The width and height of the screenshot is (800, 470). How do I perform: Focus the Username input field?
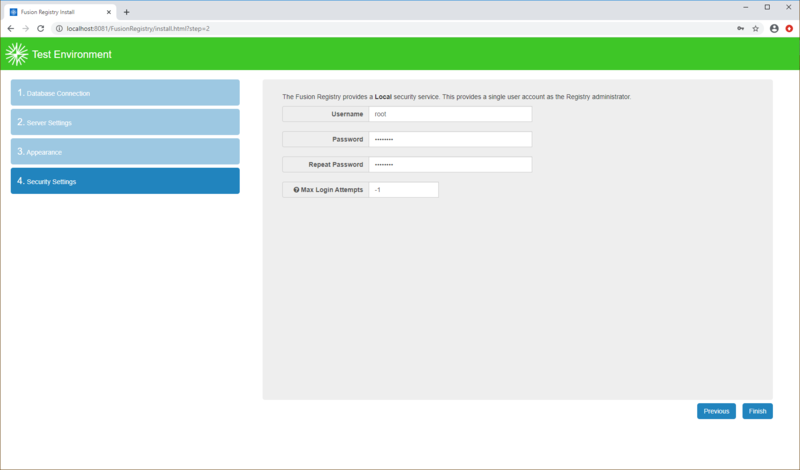450,114
